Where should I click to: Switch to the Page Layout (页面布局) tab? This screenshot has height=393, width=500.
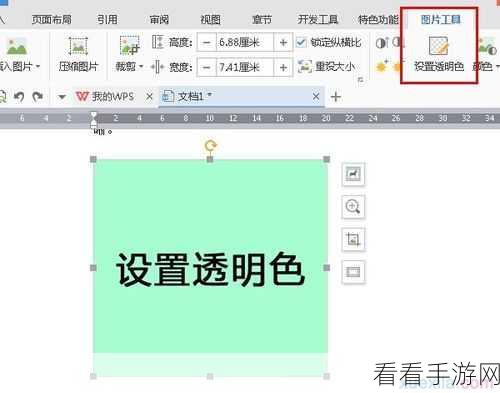pyautogui.click(x=52, y=20)
